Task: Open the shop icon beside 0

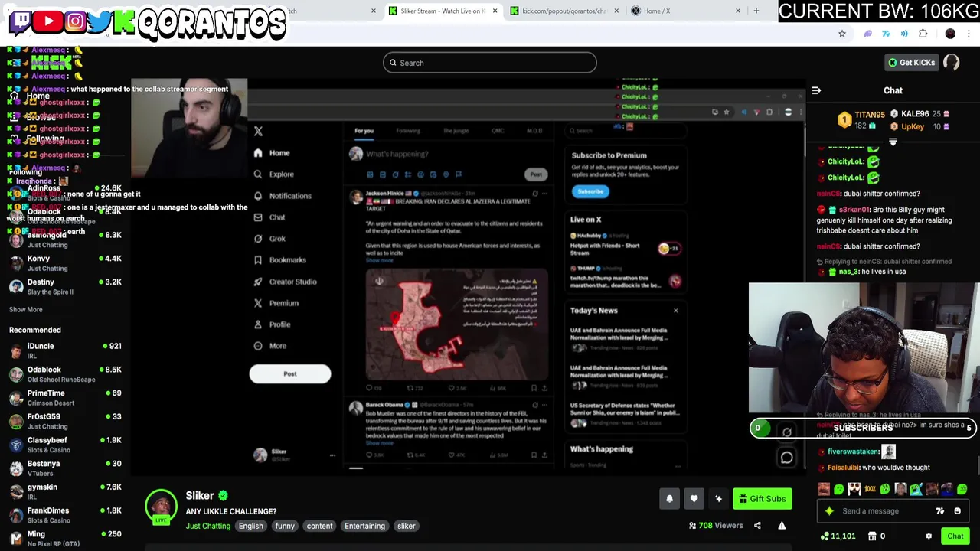Action: click(x=872, y=536)
